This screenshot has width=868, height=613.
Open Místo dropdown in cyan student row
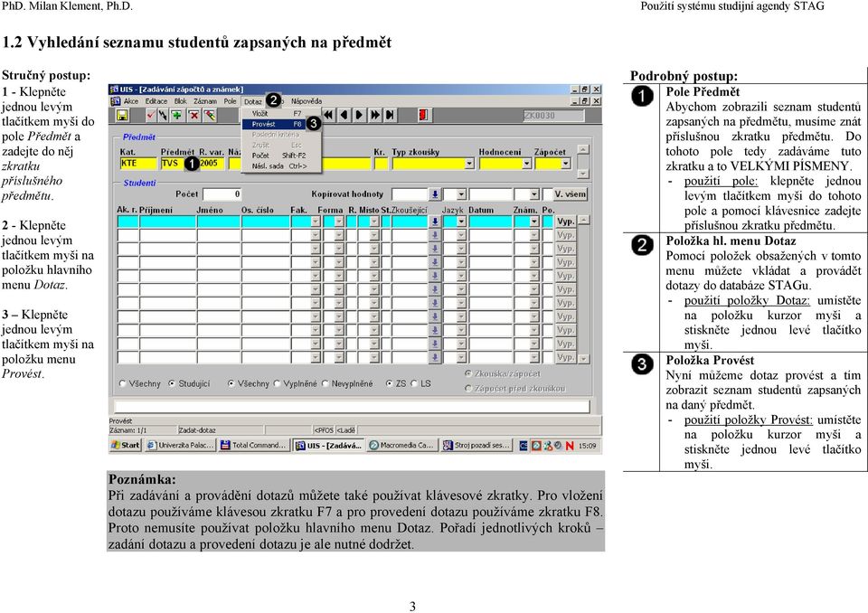(x=373, y=222)
